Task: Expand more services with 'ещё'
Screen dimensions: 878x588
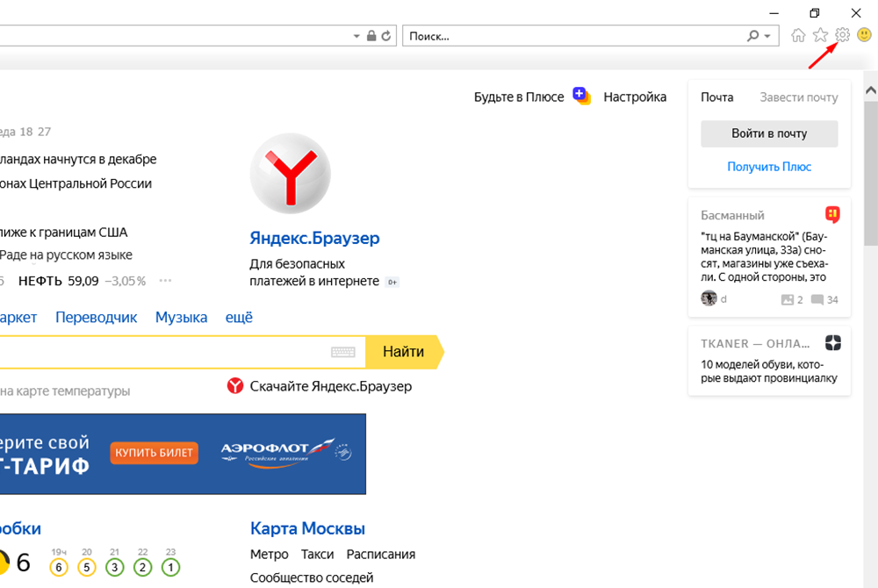Action: click(x=239, y=317)
